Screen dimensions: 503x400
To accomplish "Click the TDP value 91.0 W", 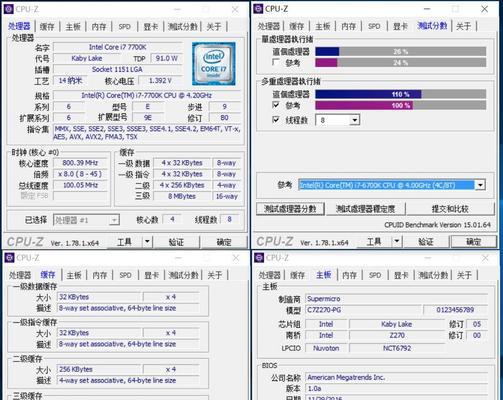I will click(166, 58).
